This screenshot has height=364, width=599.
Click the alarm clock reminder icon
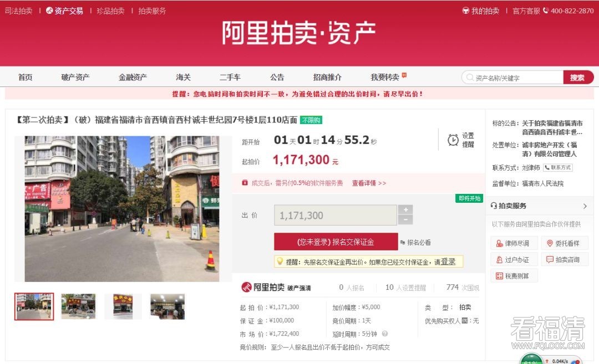[453, 140]
